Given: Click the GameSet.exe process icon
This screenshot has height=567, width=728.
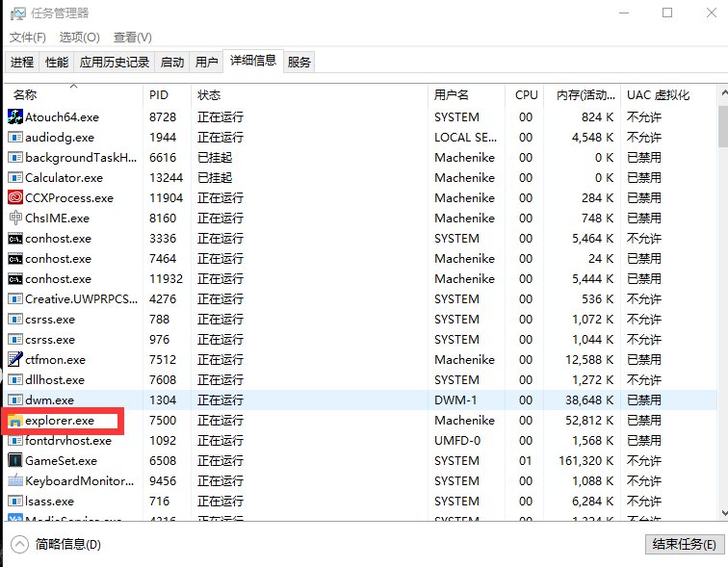Looking at the screenshot, I should [15, 460].
